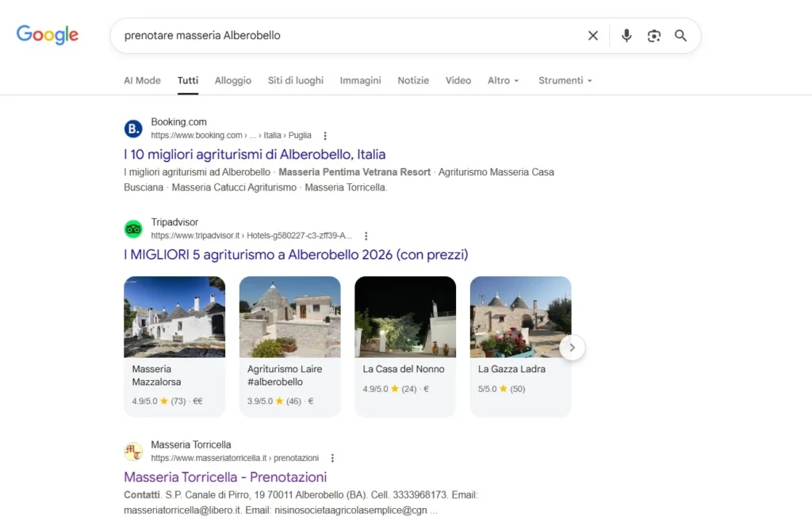Switch to the Video tab

(x=458, y=80)
